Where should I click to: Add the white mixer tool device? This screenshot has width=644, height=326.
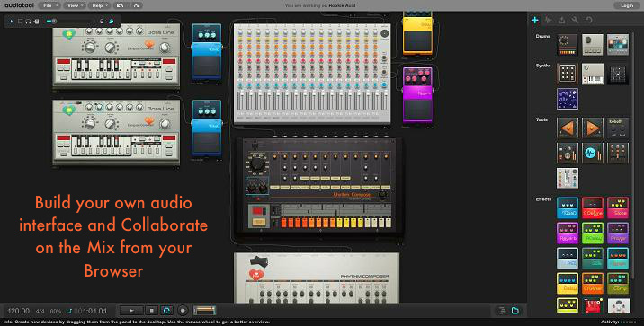coord(568,179)
